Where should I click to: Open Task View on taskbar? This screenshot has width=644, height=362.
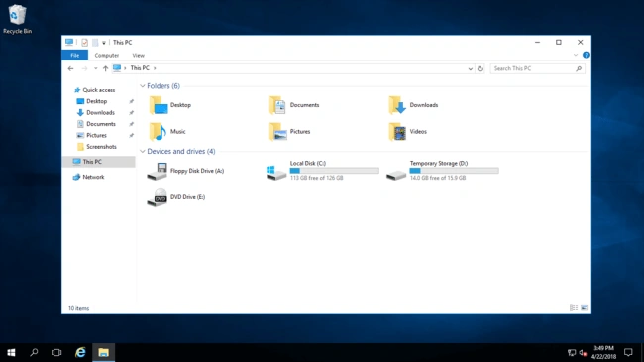pyautogui.click(x=56, y=352)
